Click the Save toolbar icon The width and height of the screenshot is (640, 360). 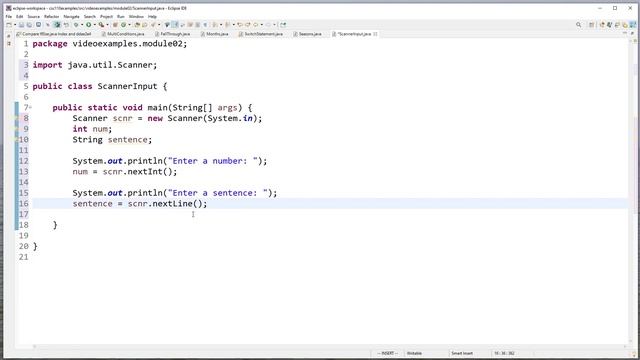pos(21,25)
